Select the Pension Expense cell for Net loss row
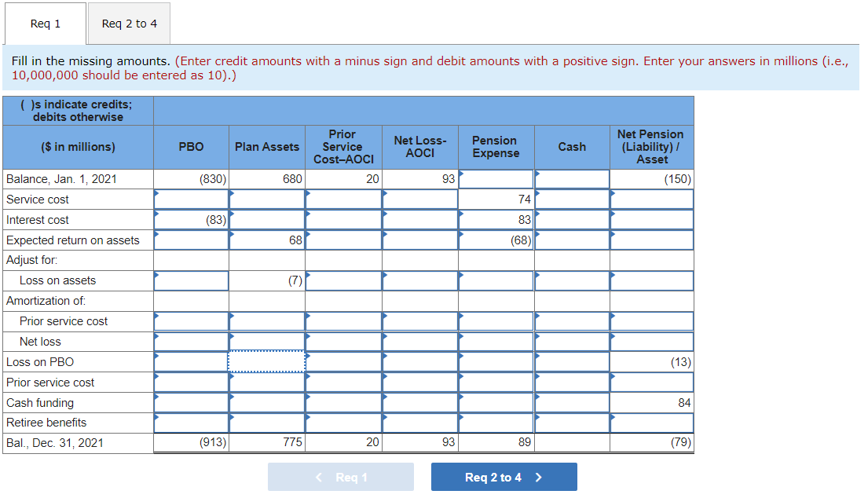 click(x=496, y=341)
